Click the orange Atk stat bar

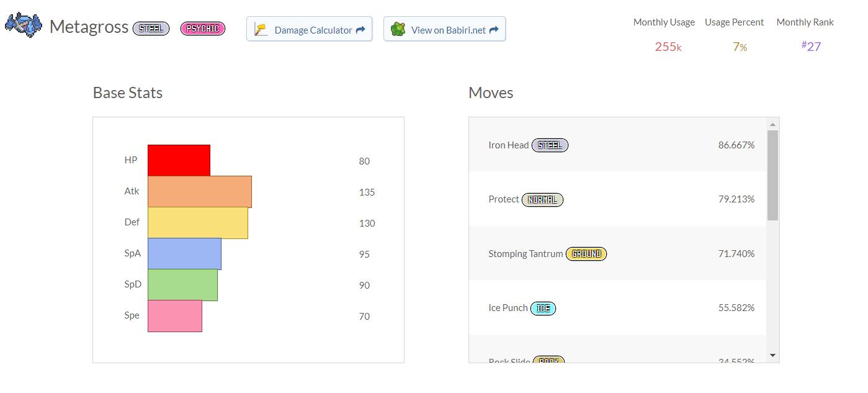click(199, 191)
